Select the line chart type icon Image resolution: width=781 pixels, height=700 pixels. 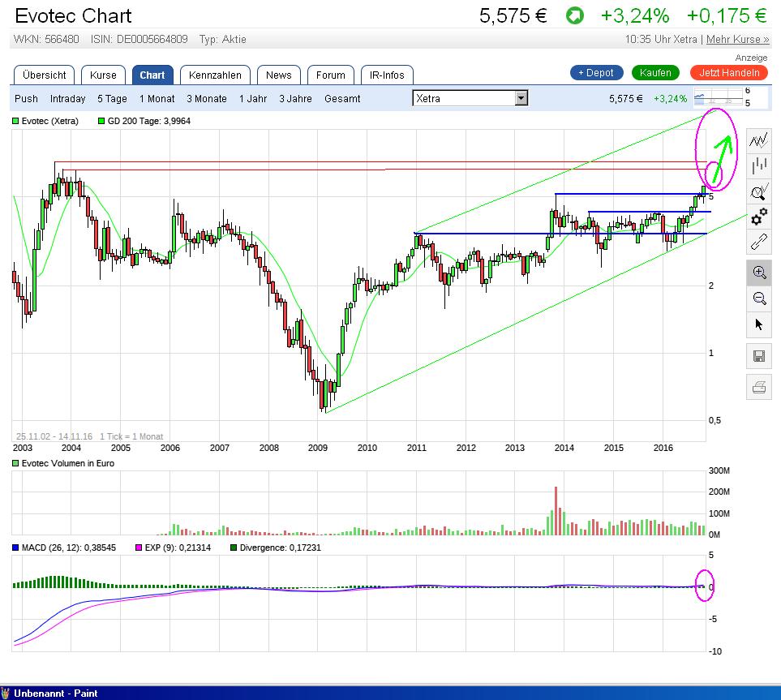(x=758, y=140)
